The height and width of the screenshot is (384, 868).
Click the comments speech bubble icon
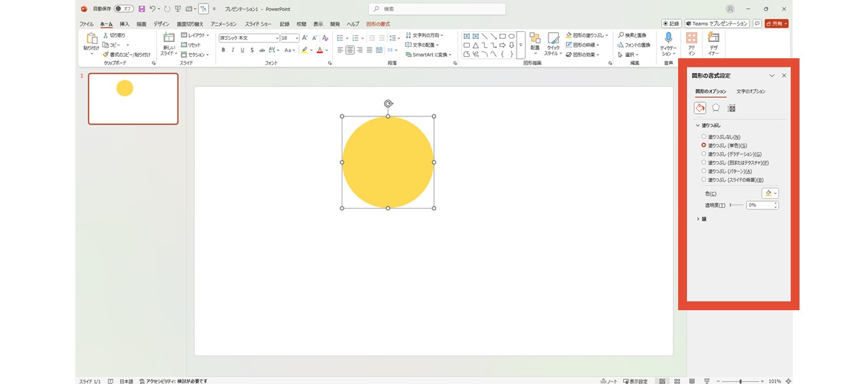coord(757,23)
